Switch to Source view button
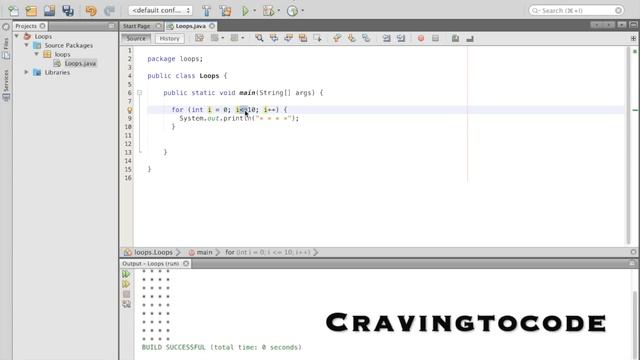640x360 pixels. coord(136,38)
